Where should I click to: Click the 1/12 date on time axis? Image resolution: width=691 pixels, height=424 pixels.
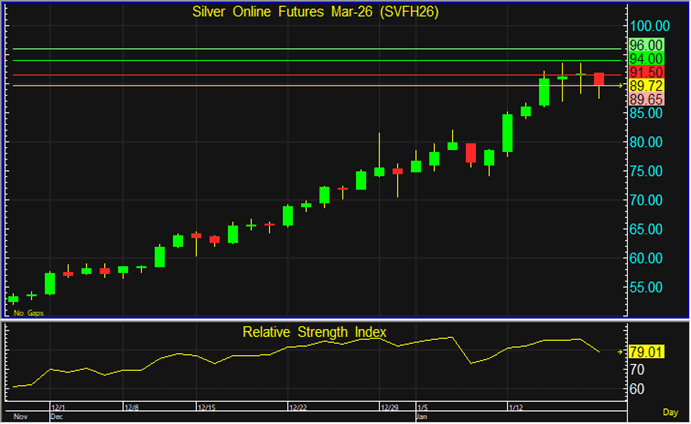[517, 408]
